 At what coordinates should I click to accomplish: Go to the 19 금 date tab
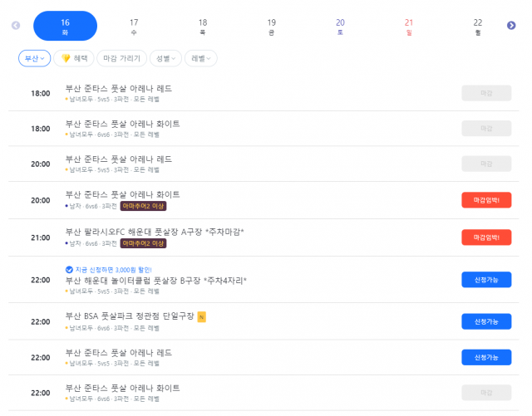[x=271, y=26]
